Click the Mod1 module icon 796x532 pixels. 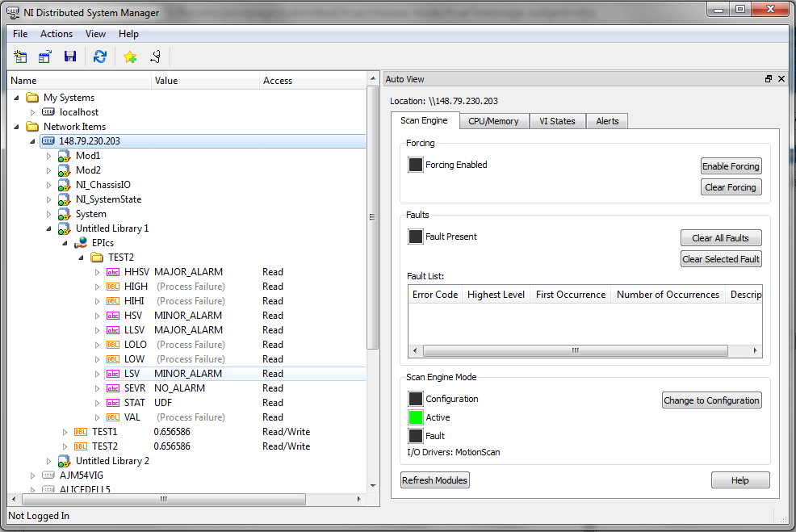click(64, 156)
